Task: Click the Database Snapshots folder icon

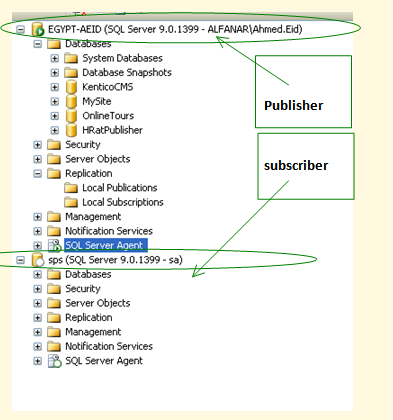Action: coord(71,73)
